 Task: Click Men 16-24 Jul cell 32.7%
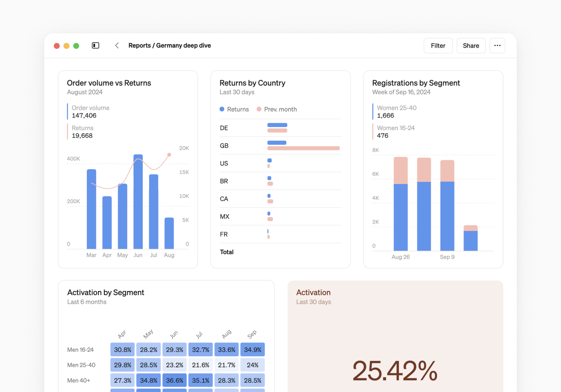pos(201,350)
